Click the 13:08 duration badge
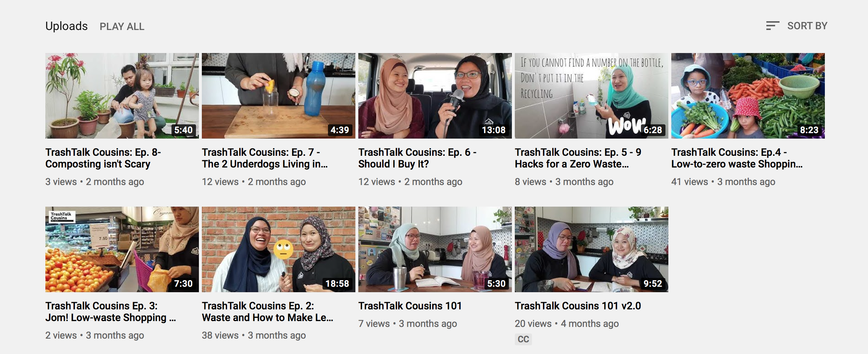The image size is (868, 354). tap(494, 130)
